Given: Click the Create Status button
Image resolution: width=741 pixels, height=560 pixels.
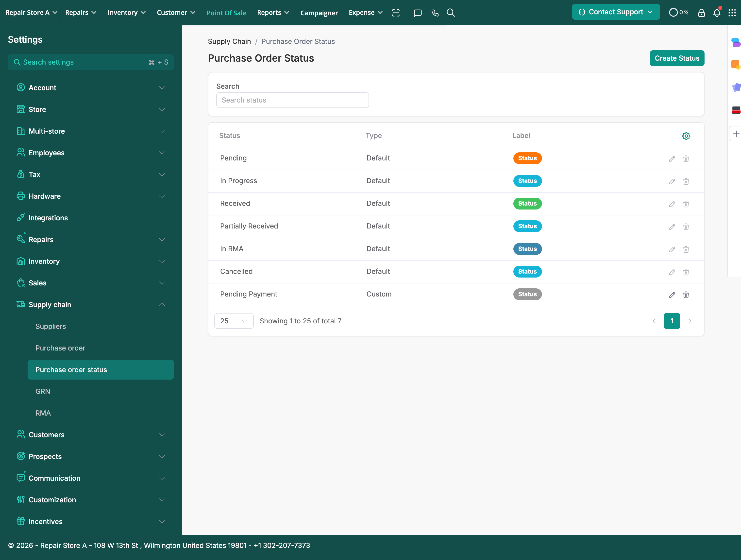Looking at the screenshot, I should click(677, 58).
